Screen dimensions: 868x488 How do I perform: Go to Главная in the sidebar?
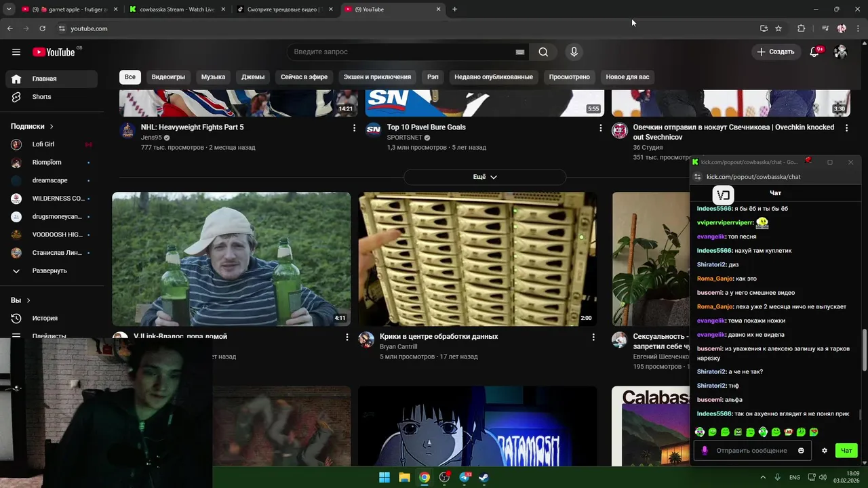52,79
